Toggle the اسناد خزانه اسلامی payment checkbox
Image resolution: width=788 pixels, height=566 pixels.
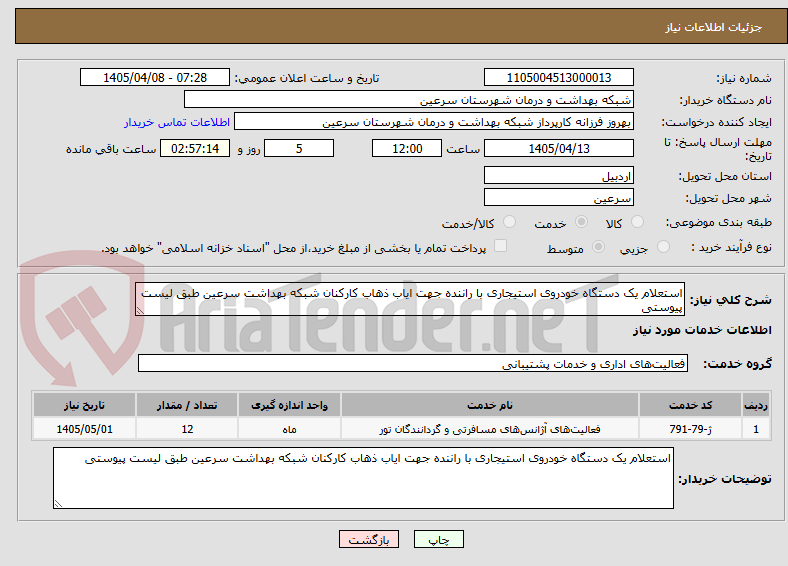501,246
